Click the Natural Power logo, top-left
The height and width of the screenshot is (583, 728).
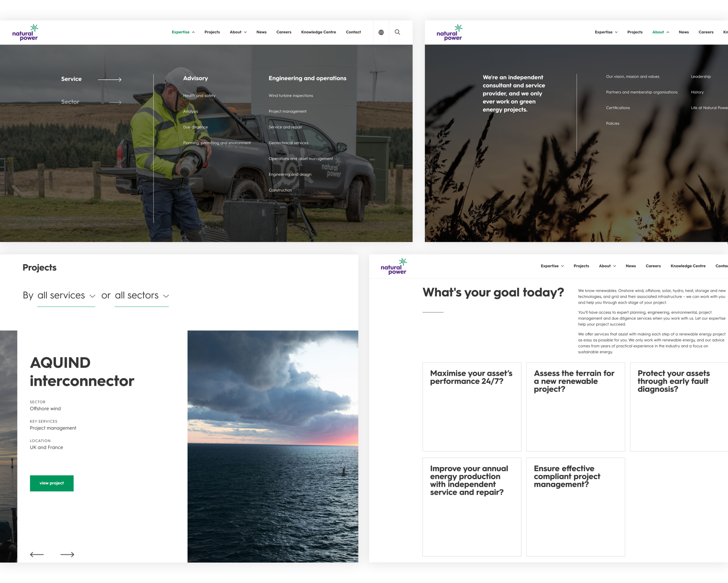[x=25, y=32]
